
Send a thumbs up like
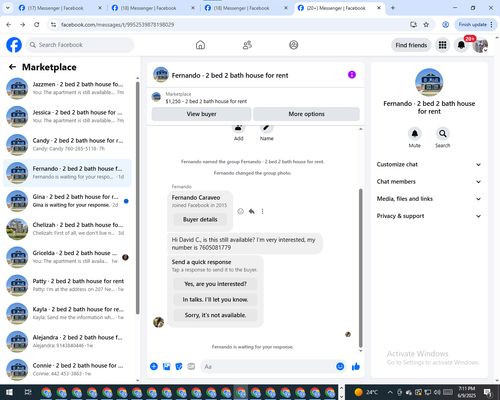[356, 367]
